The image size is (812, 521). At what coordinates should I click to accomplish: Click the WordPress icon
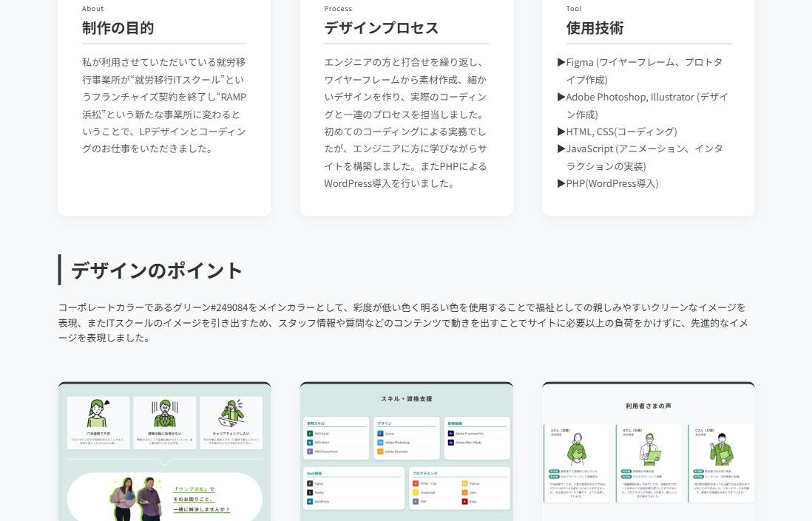click(x=309, y=502)
